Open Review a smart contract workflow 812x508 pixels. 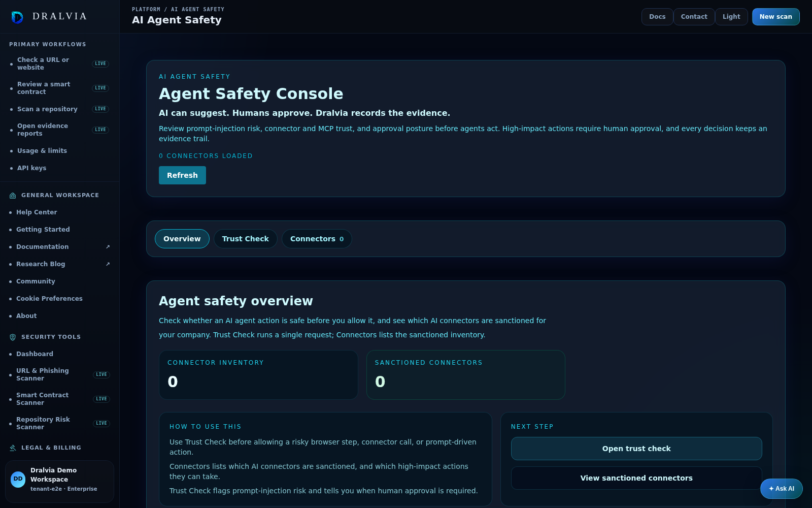(60, 88)
